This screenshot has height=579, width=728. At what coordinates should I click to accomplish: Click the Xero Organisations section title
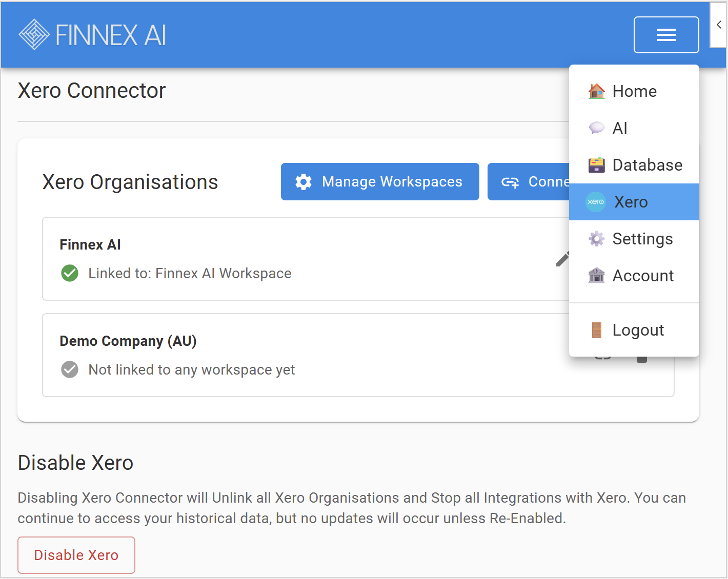(x=130, y=182)
